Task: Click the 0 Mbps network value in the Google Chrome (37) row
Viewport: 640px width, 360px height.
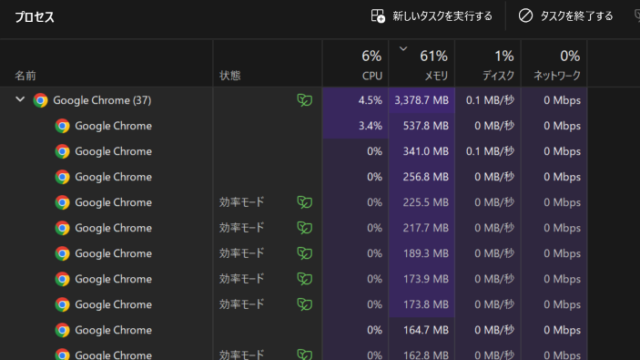Action: 562,100
